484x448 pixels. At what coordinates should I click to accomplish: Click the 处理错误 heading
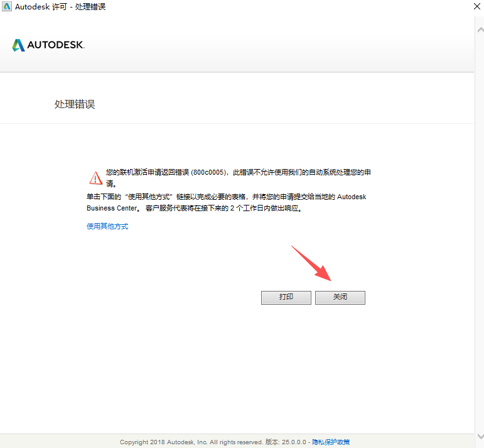pos(75,104)
